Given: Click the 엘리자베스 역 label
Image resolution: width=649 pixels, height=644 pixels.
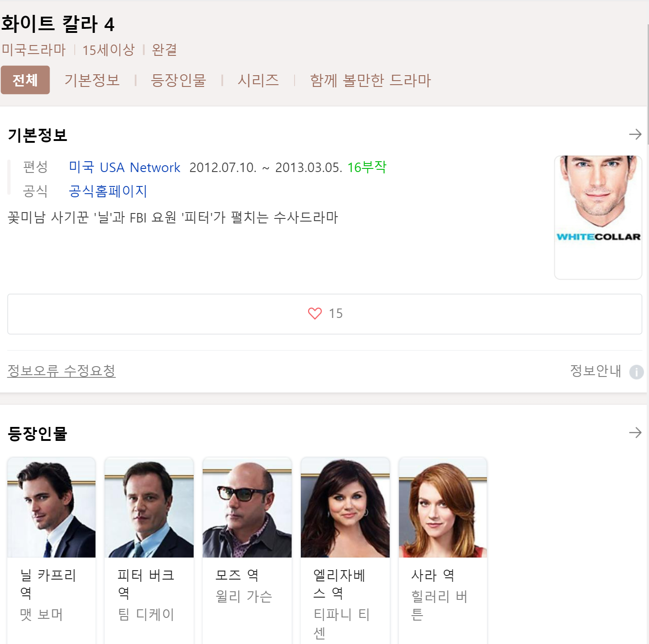Looking at the screenshot, I should pos(340,584).
